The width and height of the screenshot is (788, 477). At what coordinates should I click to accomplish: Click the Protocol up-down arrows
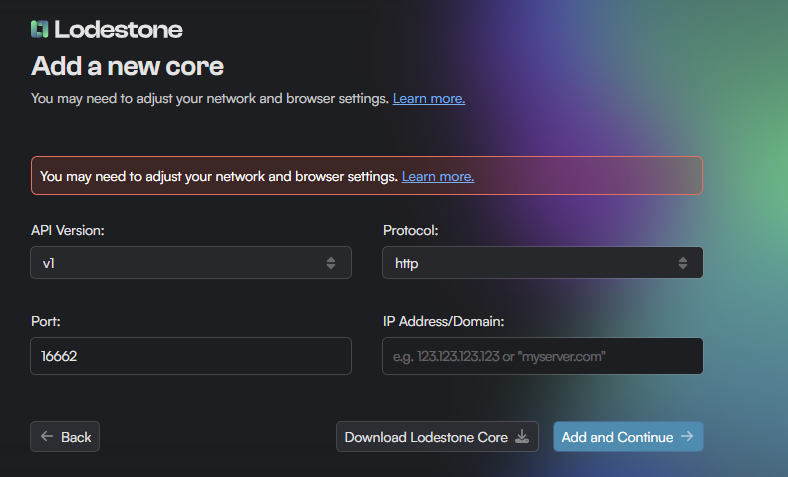682,263
